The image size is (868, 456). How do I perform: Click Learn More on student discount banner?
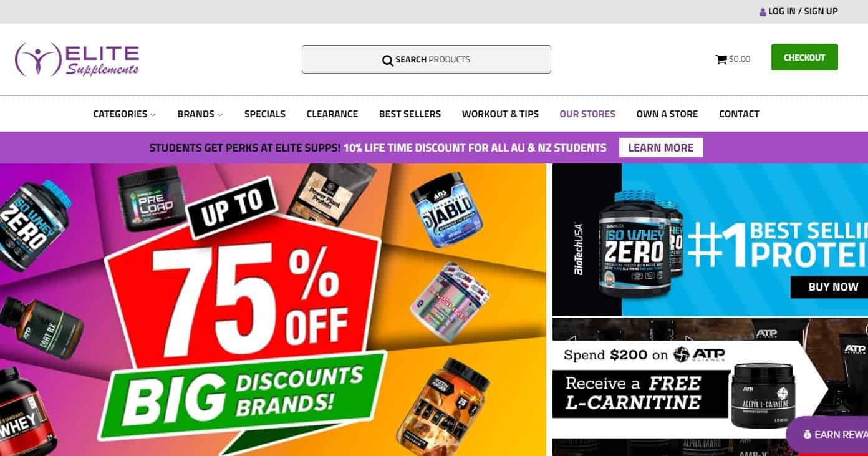(661, 148)
